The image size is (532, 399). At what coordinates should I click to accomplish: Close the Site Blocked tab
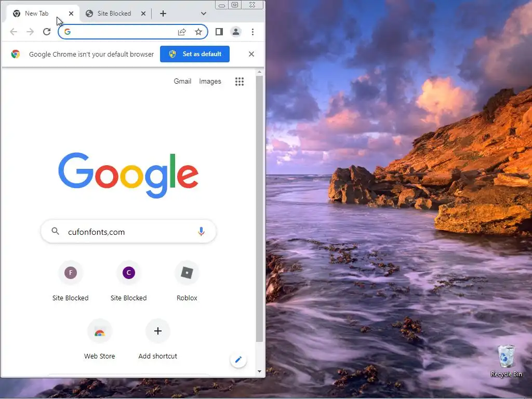[143, 14]
